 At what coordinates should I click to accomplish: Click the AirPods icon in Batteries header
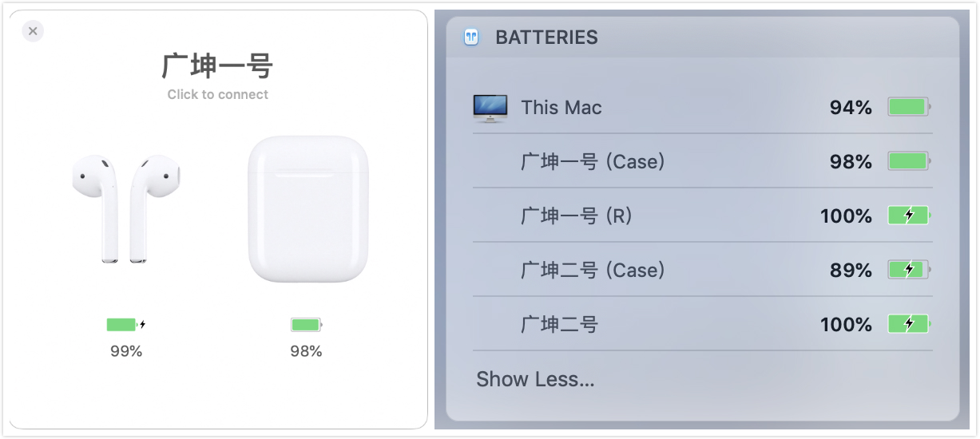pos(472,38)
